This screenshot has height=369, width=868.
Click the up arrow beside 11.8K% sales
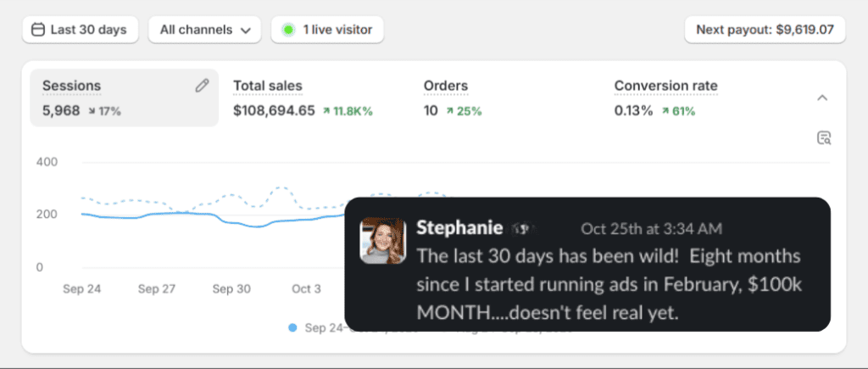[326, 111]
